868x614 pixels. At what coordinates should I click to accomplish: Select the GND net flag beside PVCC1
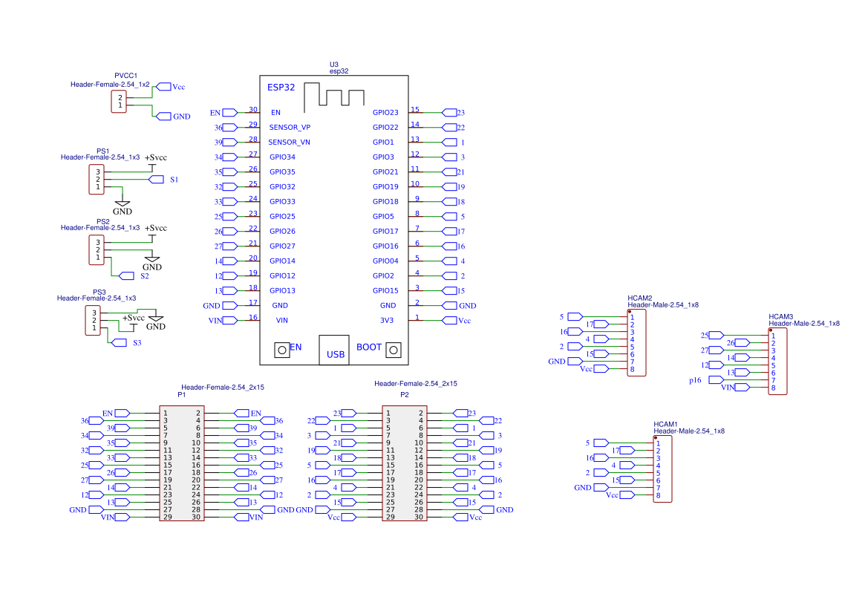[x=163, y=117]
